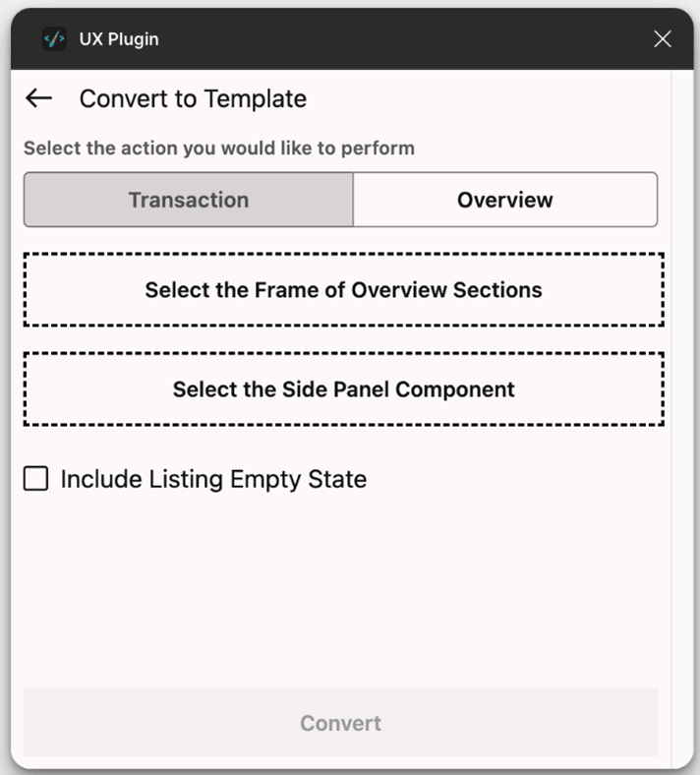This screenshot has height=775, width=700.
Task: Tick the box beside Include Listing Empty State
Action: (36, 479)
